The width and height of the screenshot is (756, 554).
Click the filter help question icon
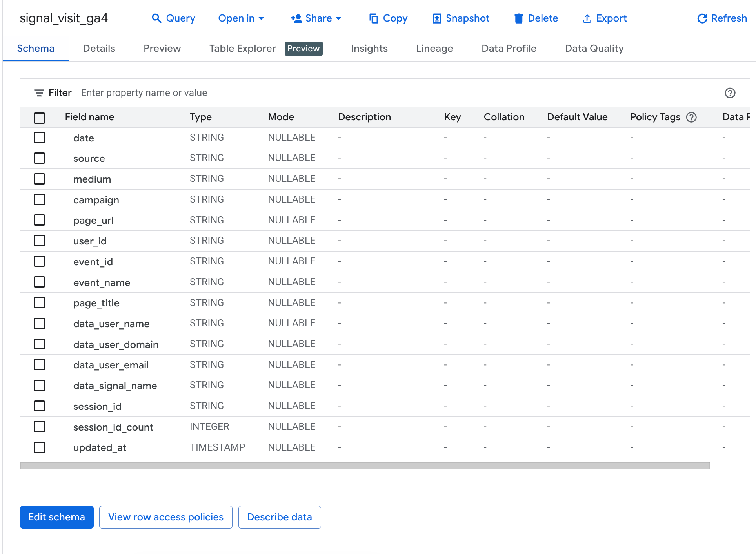click(730, 93)
